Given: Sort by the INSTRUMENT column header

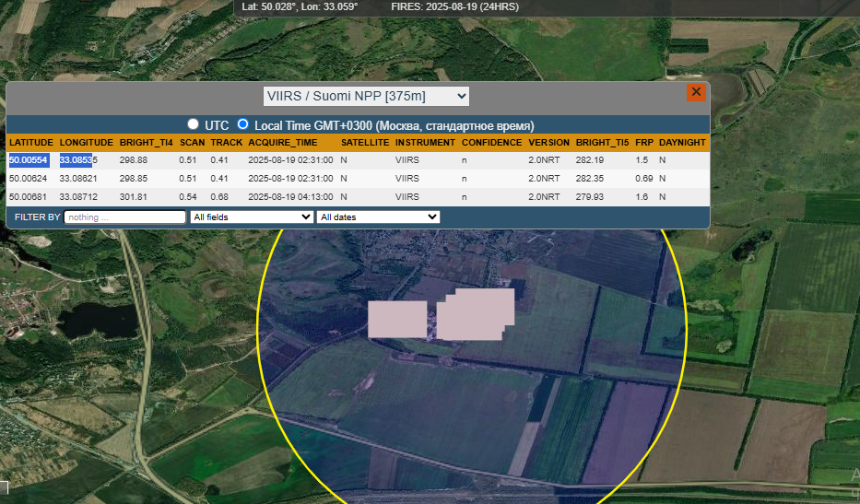Looking at the screenshot, I should click(425, 143).
